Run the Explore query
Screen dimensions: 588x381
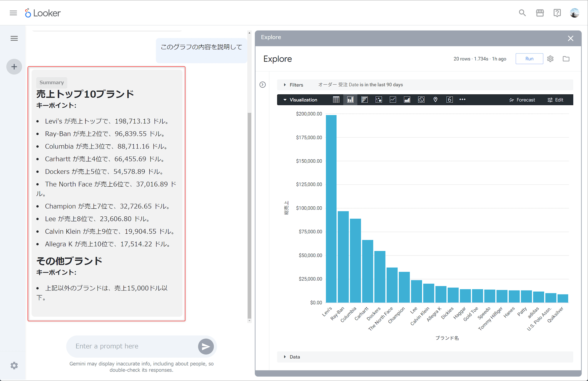[529, 59]
